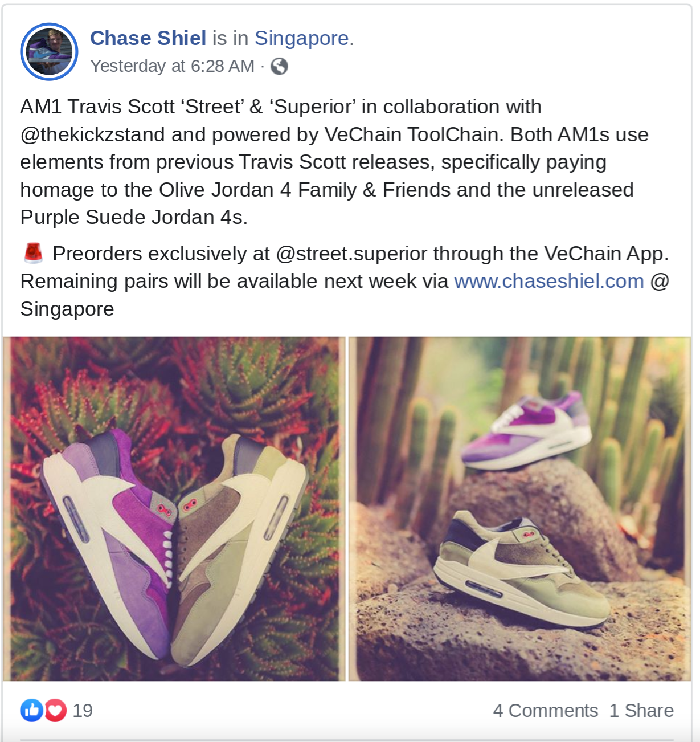This screenshot has height=742, width=700.
Task: View the 1 Share count
Action: click(x=641, y=711)
